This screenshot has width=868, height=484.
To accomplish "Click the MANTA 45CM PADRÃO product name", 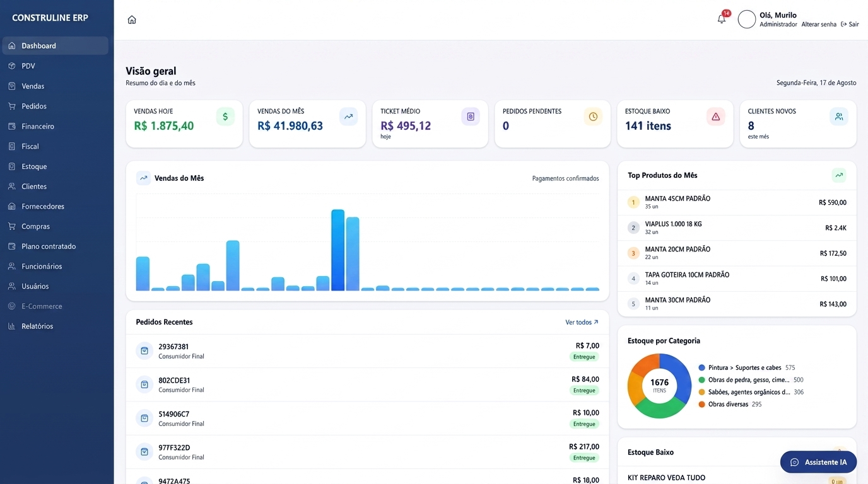I will tap(677, 199).
